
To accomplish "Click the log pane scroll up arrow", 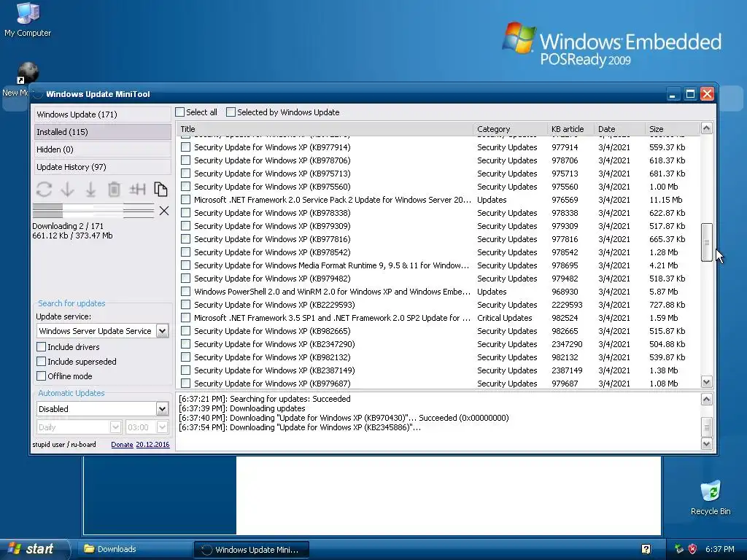I will [706, 399].
